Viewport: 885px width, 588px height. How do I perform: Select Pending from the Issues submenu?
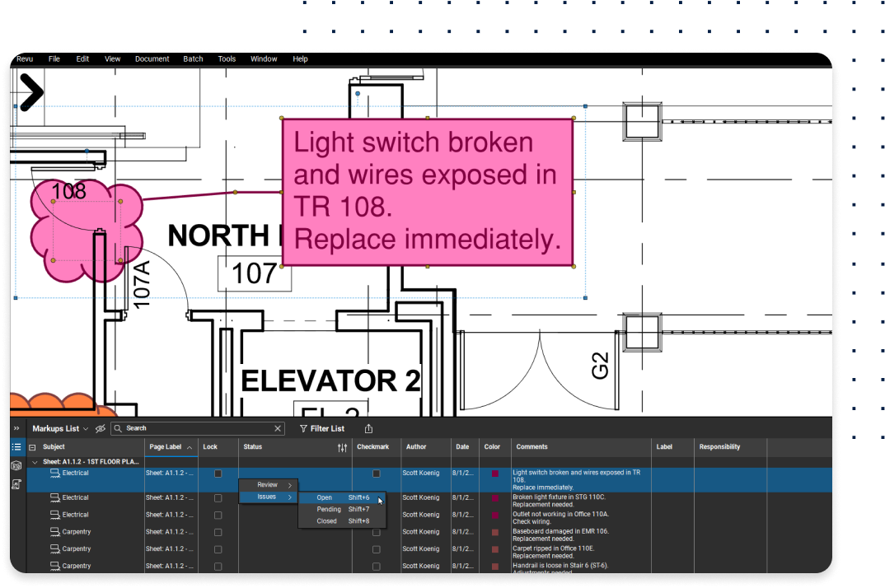tap(329, 509)
